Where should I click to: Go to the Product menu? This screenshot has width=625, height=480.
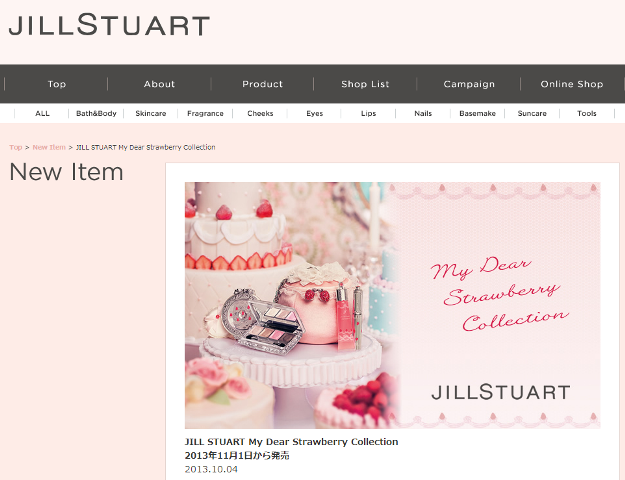tap(262, 84)
